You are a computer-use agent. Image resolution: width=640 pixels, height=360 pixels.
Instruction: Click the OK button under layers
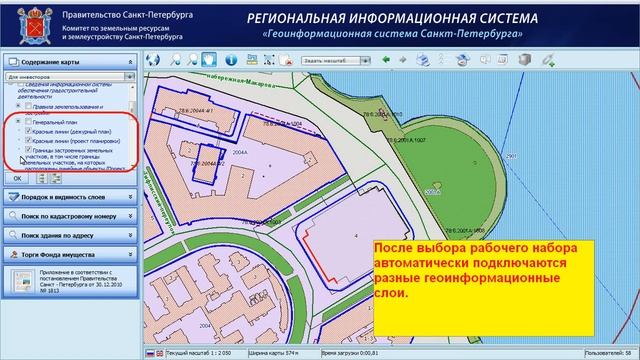click(x=17, y=178)
